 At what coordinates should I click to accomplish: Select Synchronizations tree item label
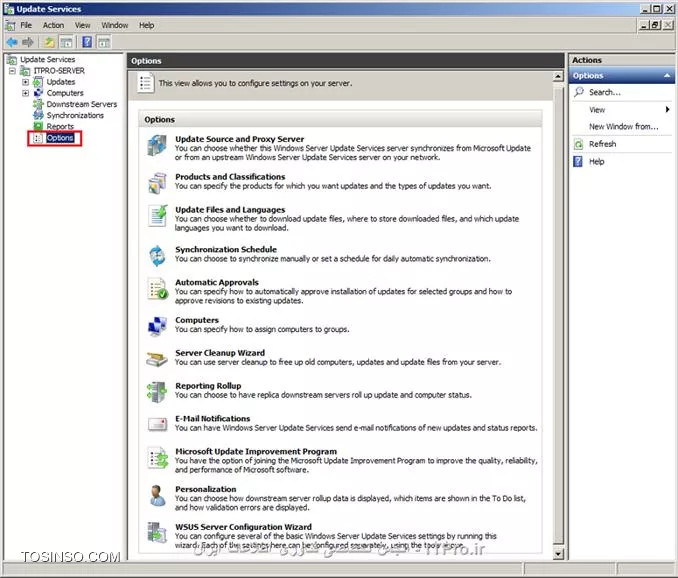(75, 115)
